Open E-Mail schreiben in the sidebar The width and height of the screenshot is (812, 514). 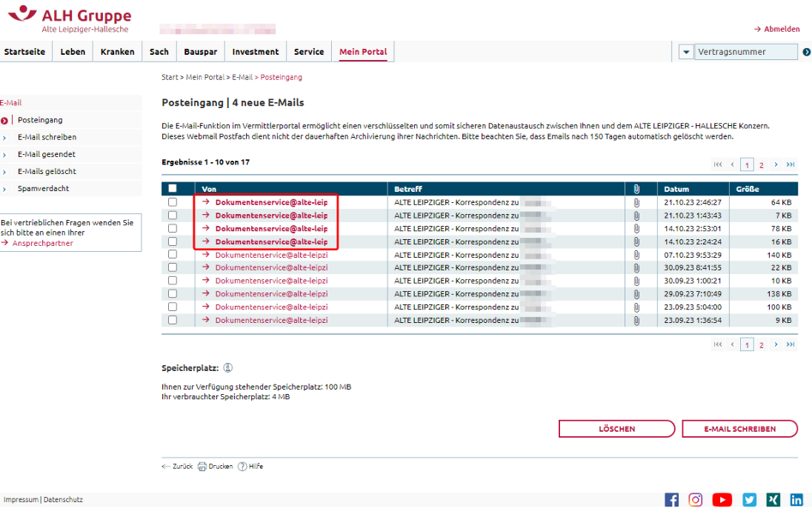tap(47, 137)
